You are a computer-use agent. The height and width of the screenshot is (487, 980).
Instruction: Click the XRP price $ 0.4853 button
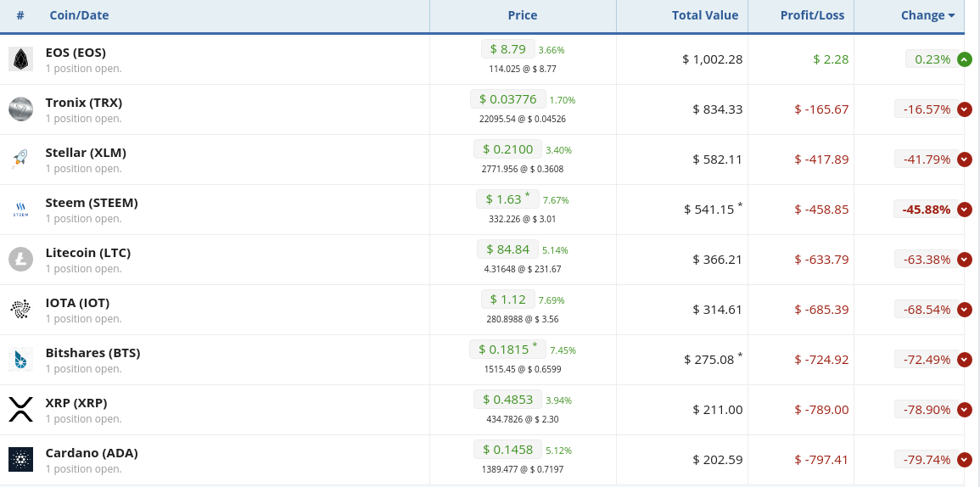(507, 399)
